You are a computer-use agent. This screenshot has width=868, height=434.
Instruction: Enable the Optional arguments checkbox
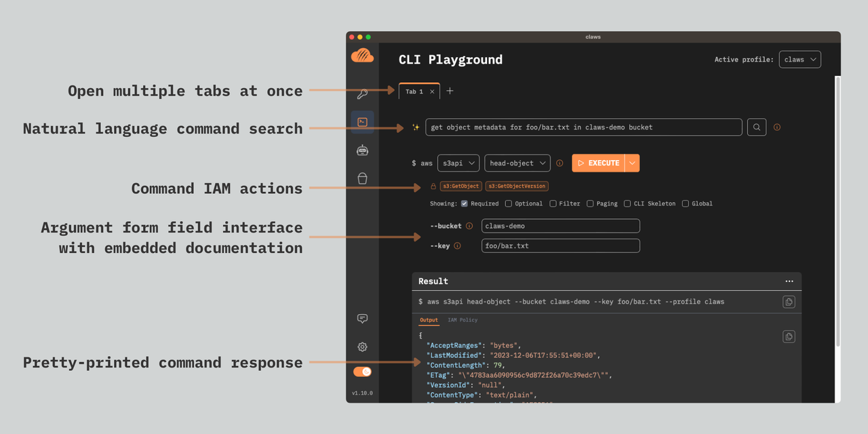point(509,203)
